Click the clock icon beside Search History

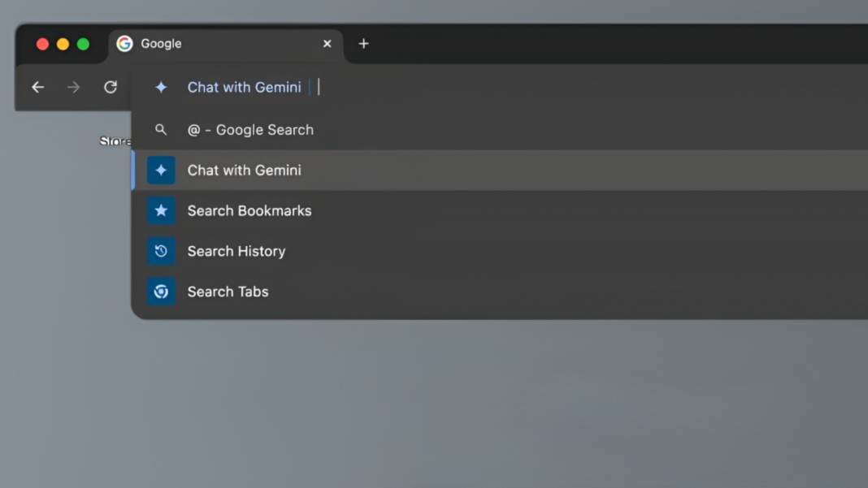(161, 251)
